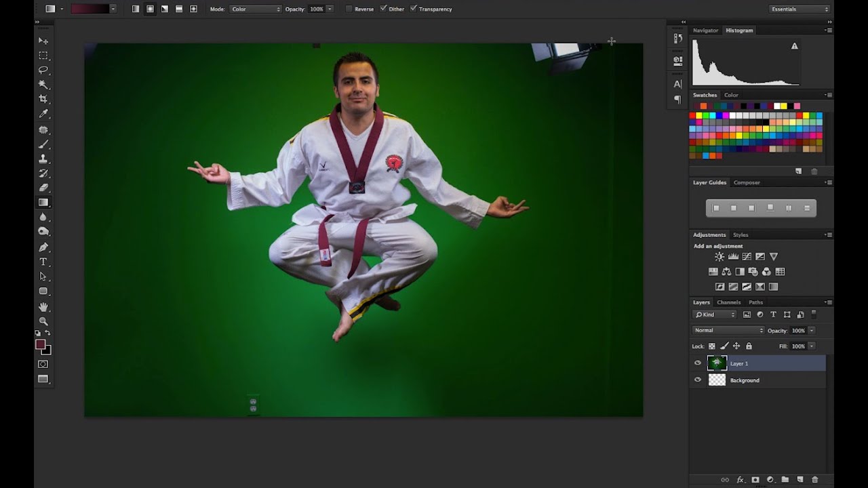This screenshot has height=488, width=868.
Task: Open the Mode Color dropdown
Action: click(256, 9)
